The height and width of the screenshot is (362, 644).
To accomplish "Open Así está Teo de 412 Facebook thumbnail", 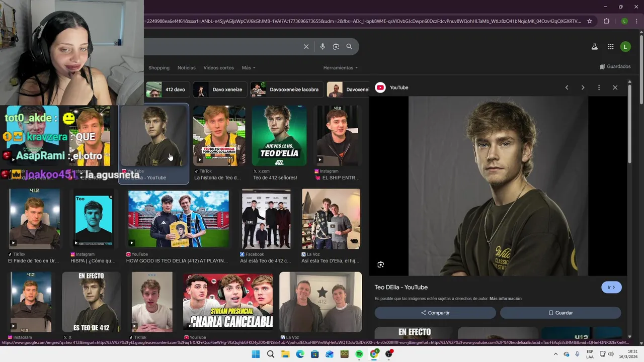I will point(266,219).
